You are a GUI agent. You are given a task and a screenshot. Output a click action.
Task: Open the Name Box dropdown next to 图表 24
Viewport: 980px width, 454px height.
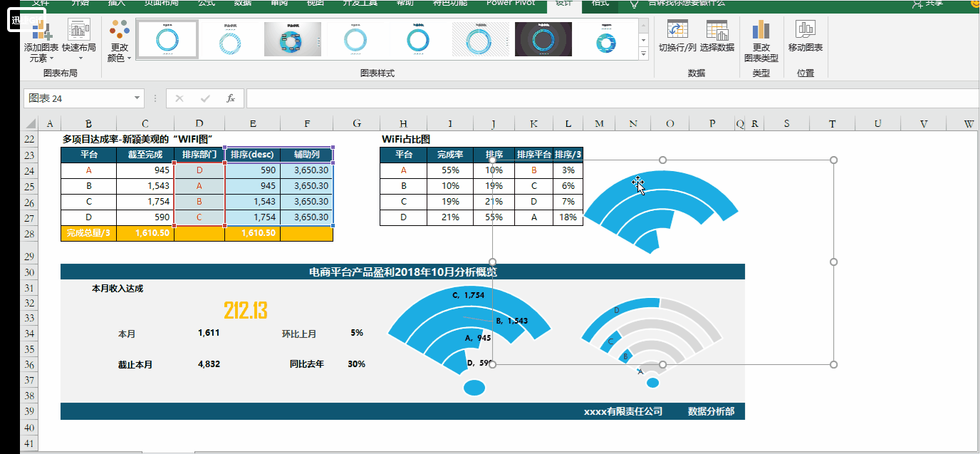point(137,98)
